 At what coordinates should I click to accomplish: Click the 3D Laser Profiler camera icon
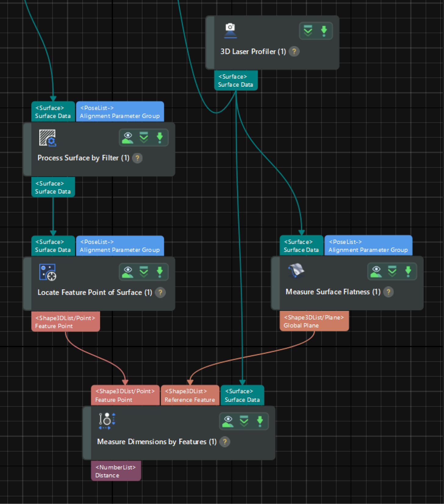[230, 31]
